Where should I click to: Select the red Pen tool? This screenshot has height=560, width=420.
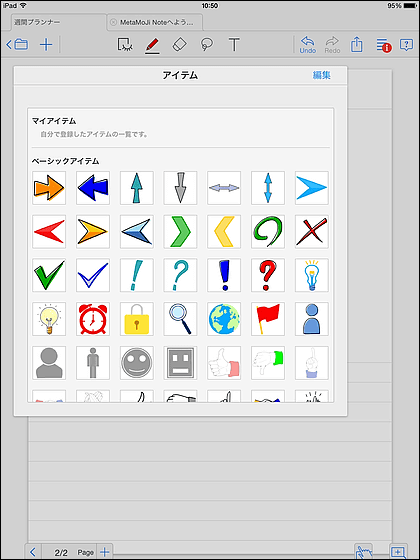tap(152, 45)
